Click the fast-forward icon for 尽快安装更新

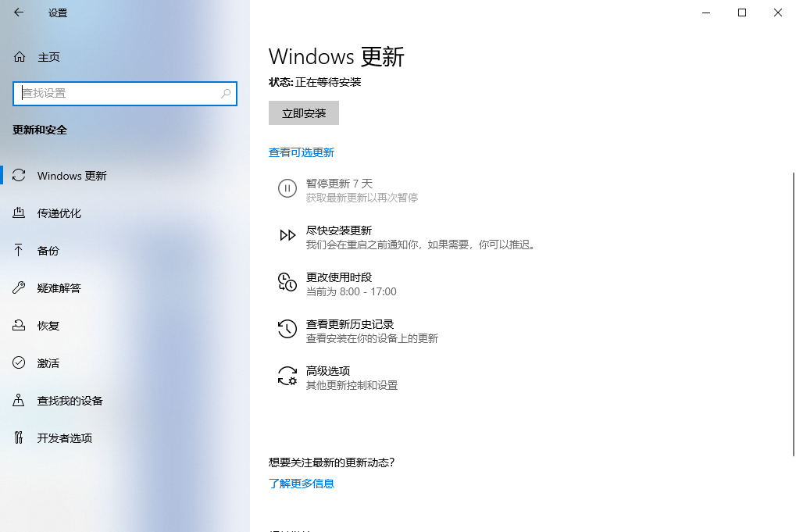(x=287, y=234)
